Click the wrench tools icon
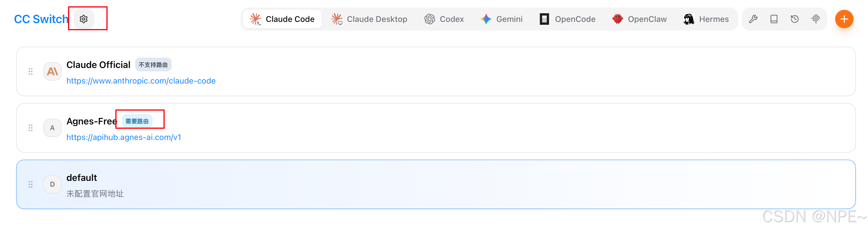This screenshot has width=868, height=231. tap(753, 19)
